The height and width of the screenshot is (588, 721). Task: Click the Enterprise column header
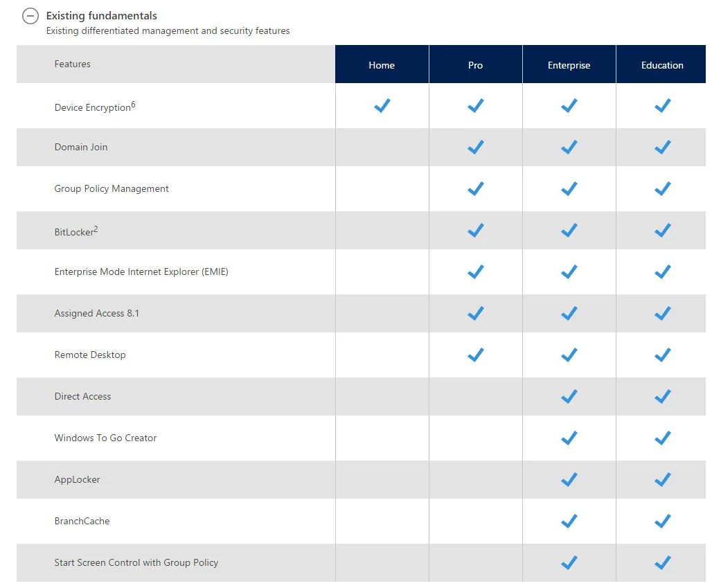click(569, 65)
